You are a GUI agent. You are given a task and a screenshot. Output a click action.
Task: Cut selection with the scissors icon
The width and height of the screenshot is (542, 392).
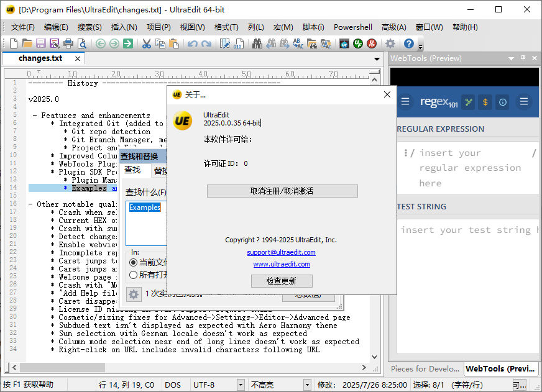pyautogui.click(x=147, y=43)
